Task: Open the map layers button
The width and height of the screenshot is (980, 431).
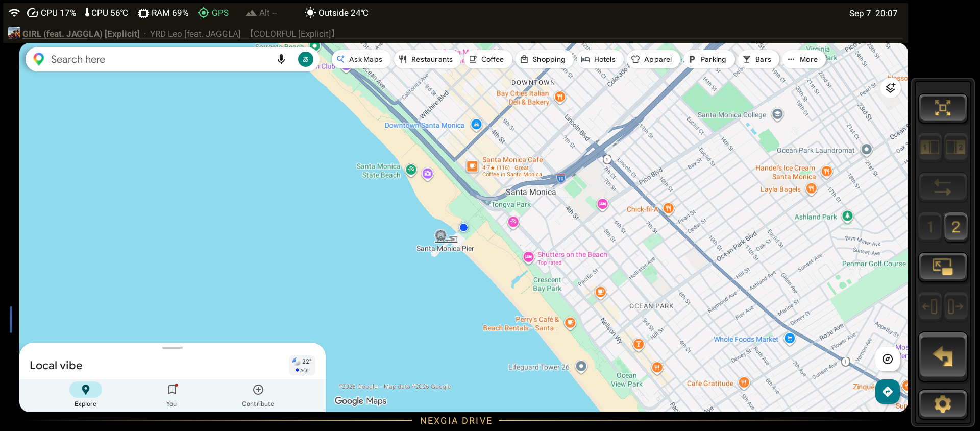Action: (891, 88)
